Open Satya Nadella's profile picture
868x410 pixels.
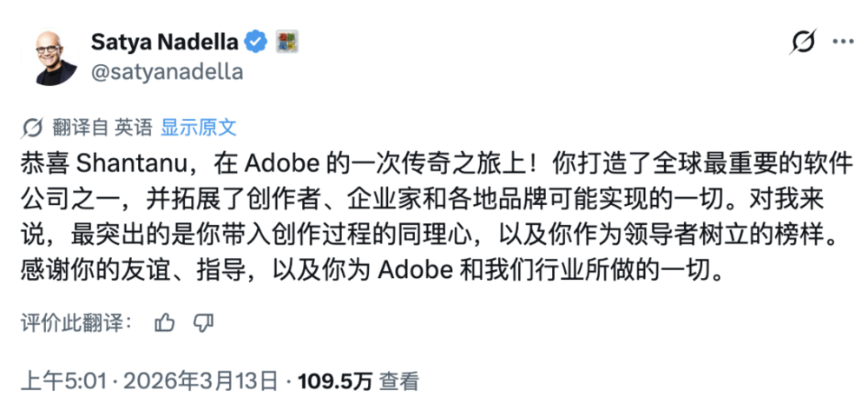click(x=56, y=56)
